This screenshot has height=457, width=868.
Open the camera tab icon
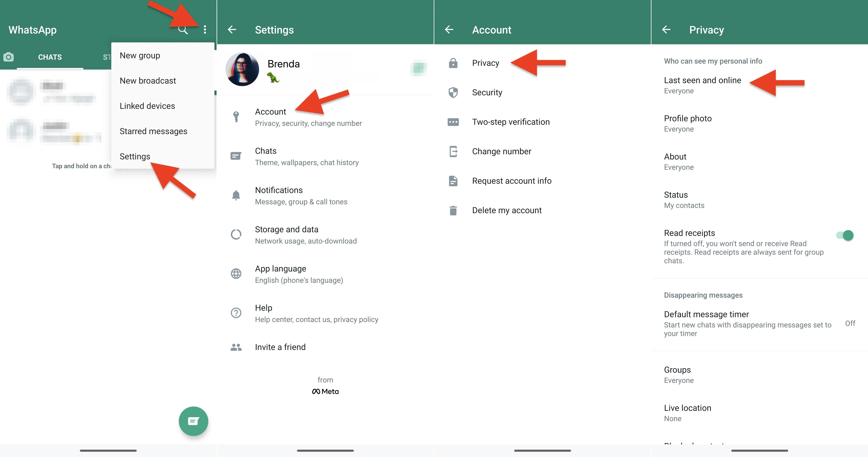pyautogui.click(x=8, y=57)
